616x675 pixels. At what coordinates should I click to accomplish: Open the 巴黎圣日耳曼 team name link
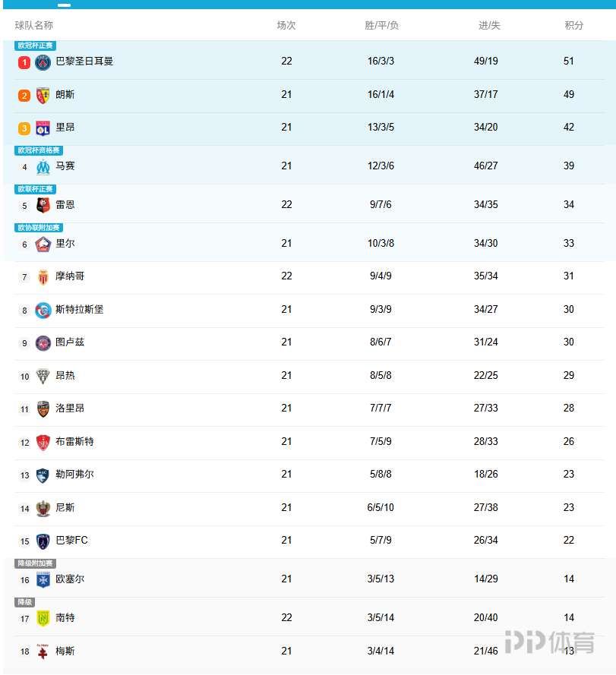(x=84, y=61)
